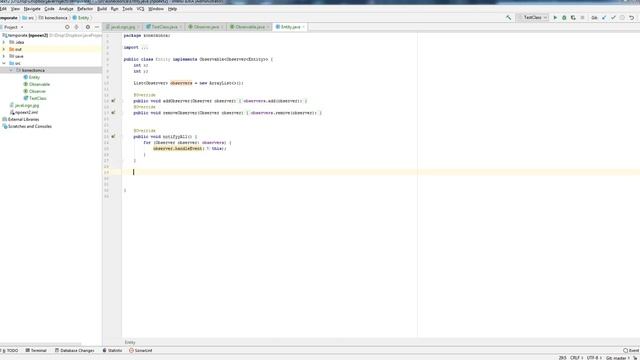Click the Entity breadcrumb in navigation bar
This screenshot has height=360, width=640.
click(81, 18)
